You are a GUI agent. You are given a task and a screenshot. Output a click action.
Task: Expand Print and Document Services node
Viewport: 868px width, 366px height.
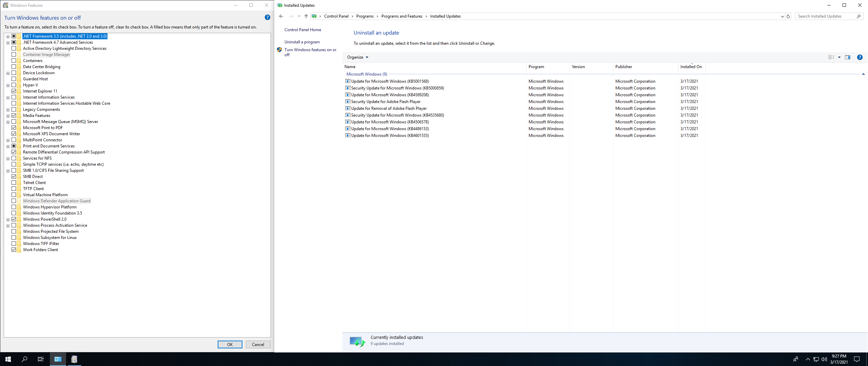coord(8,146)
